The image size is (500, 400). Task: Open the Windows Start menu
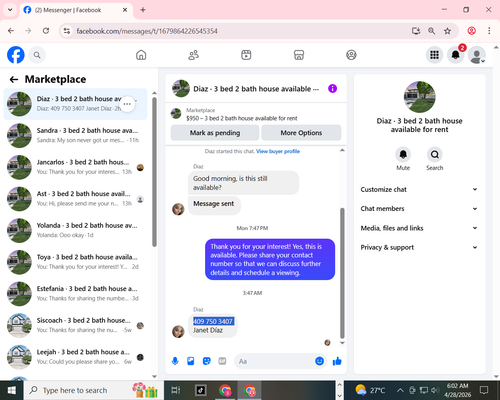point(12,390)
